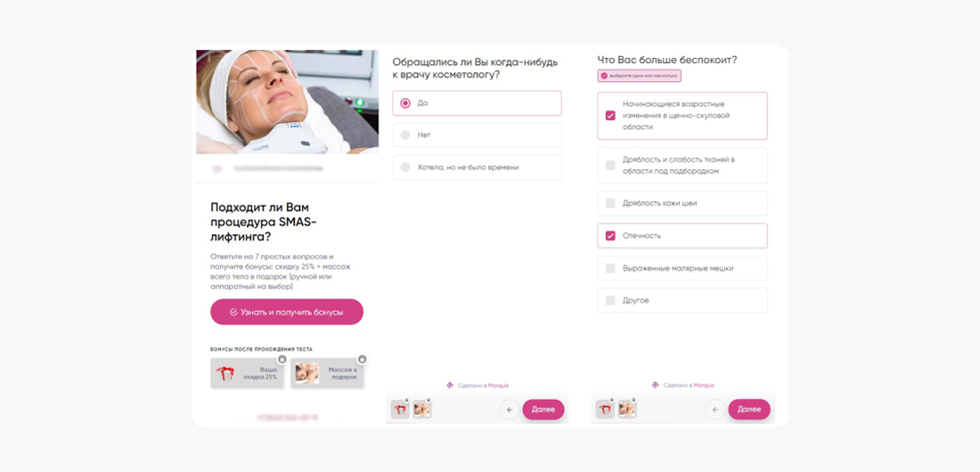
Task: Click the "Узнать и получить бонусы" button
Action: [x=287, y=312]
